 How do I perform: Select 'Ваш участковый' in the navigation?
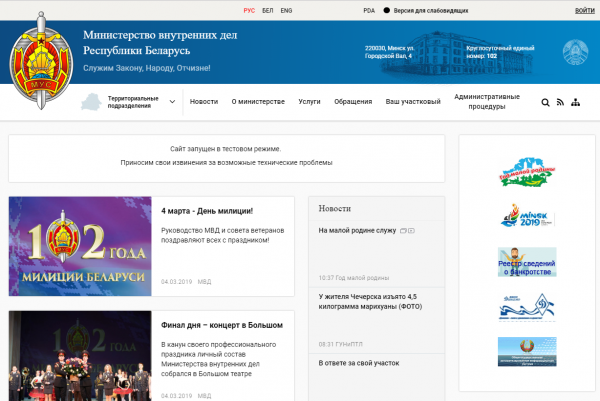(x=413, y=102)
